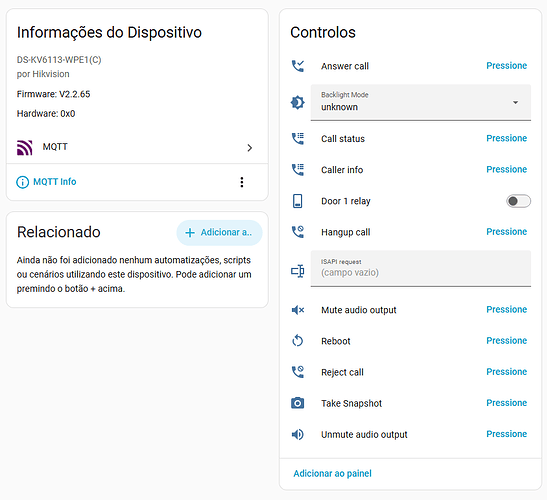Click the Call status entity label

[343, 139]
